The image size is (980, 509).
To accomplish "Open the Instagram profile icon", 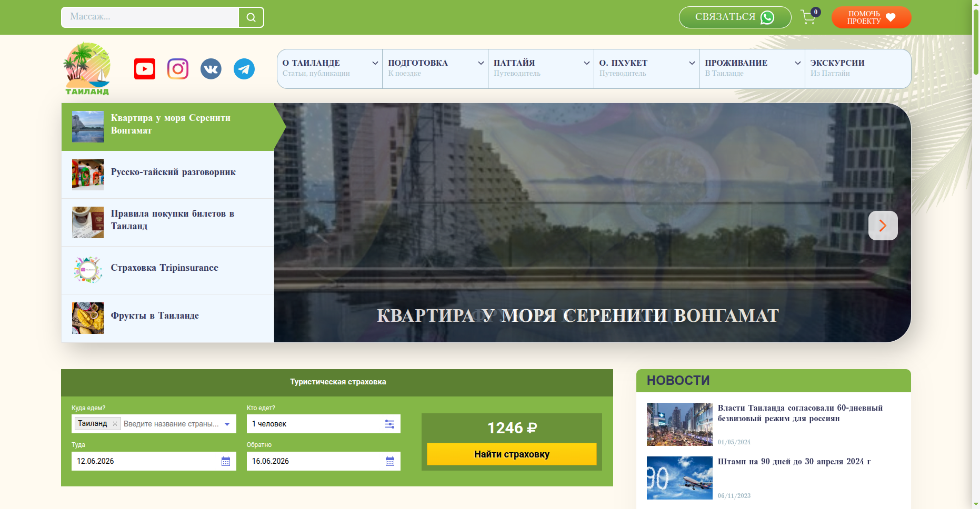I will click(178, 69).
